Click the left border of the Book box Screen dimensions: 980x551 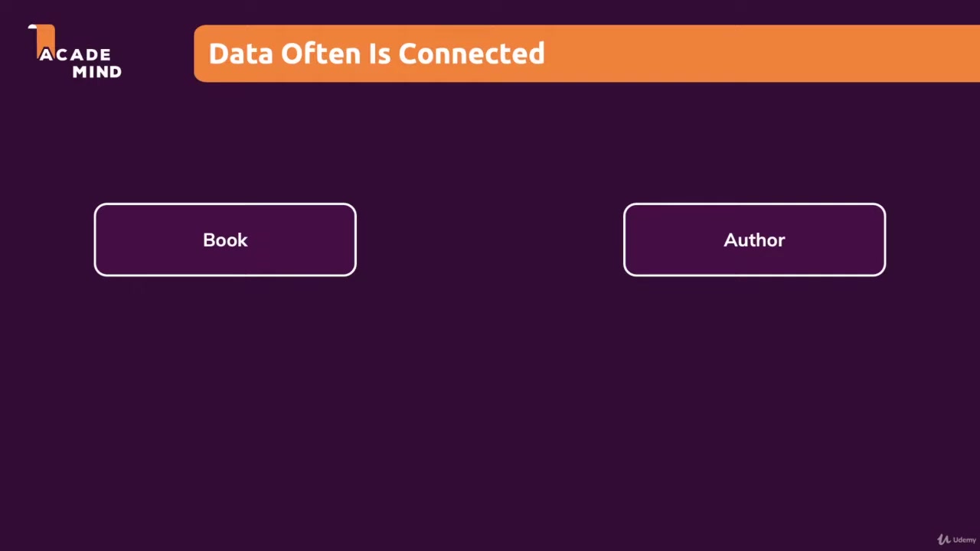(95, 240)
